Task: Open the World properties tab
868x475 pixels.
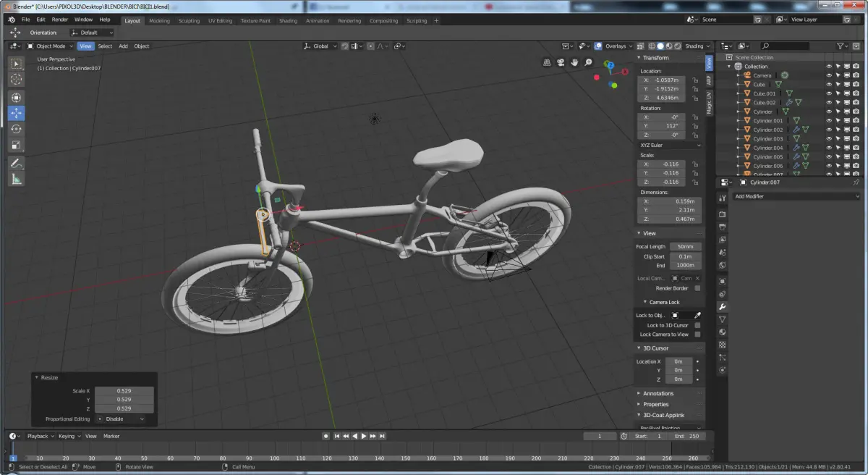Action: (x=722, y=265)
